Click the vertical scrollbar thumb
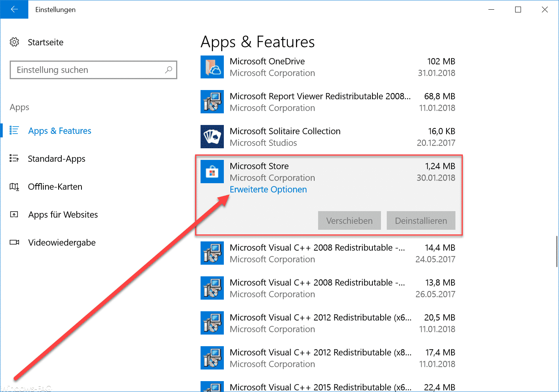The image size is (559, 392). coord(557,251)
